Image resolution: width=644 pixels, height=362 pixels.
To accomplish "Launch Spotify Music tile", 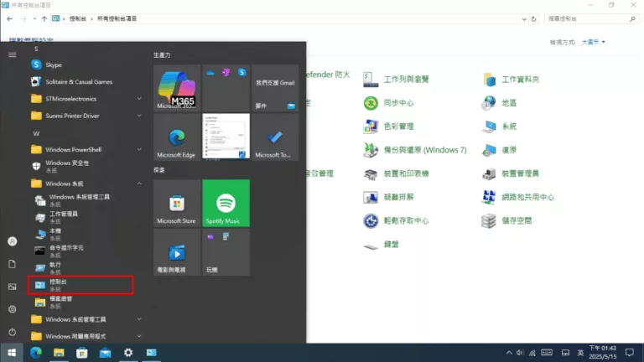I will click(x=226, y=203).
